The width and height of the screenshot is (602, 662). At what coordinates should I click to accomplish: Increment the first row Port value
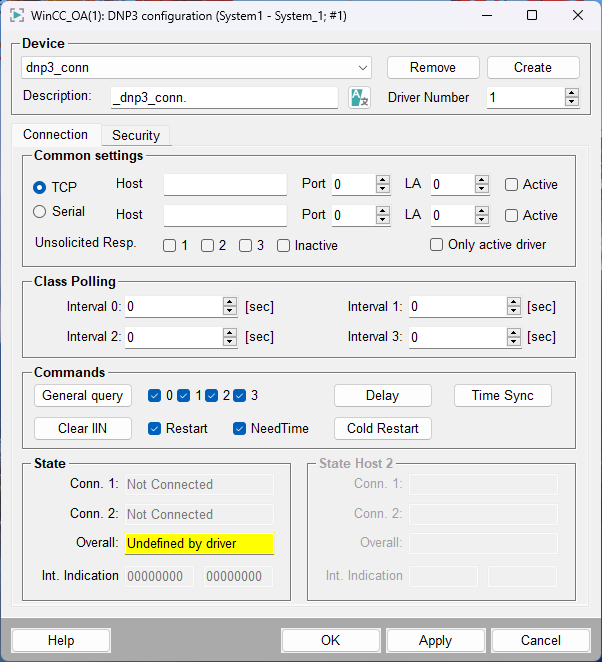382,180
